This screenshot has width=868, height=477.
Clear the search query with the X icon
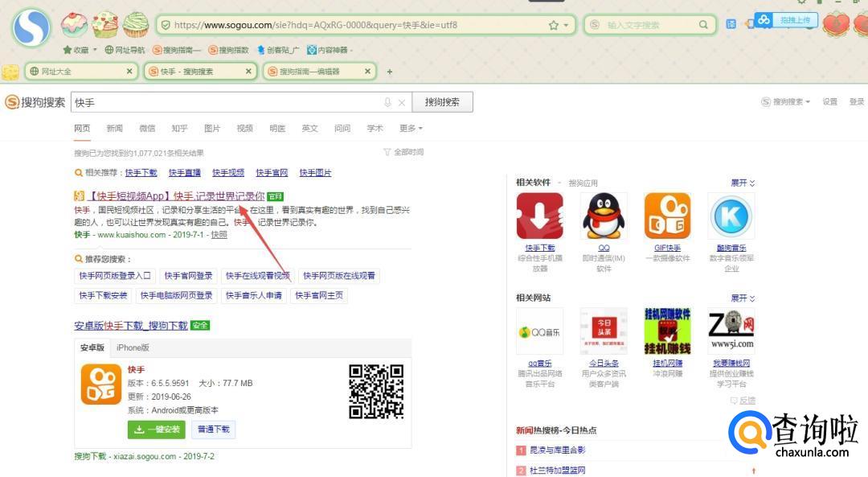402,102
